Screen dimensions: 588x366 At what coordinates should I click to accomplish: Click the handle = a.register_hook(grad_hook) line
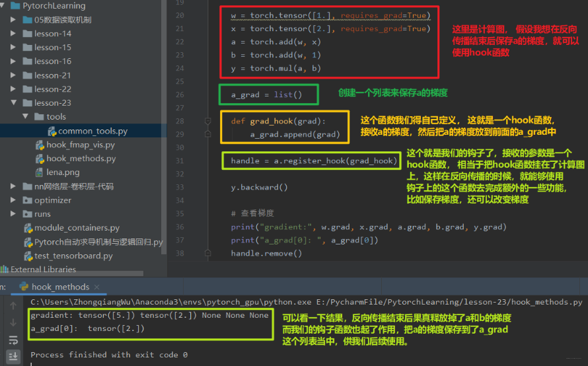314,161
